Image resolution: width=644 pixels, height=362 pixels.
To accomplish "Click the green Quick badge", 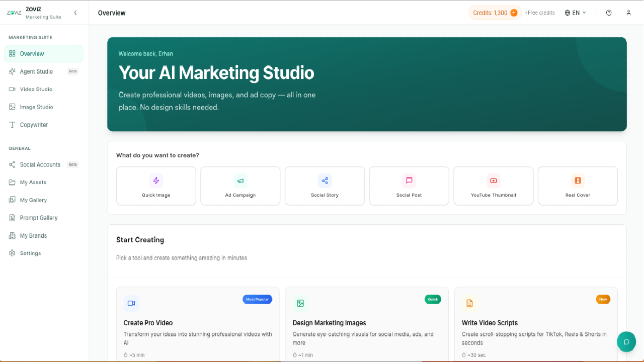I will click(x=433, y=299).
